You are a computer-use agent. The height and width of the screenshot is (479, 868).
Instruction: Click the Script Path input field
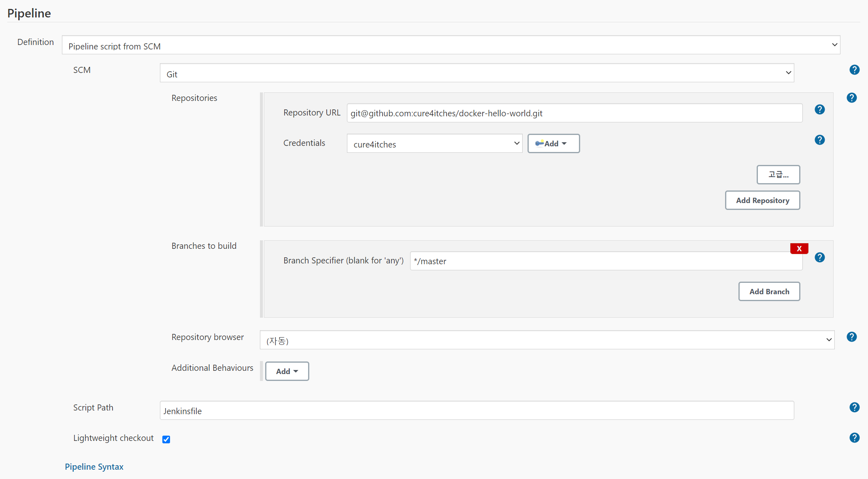477,411
